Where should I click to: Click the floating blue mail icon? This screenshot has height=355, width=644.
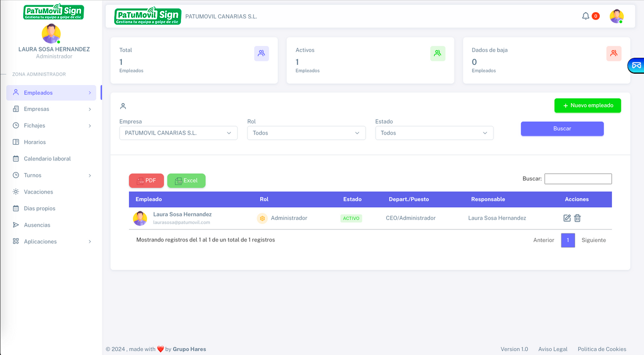[x=636, y=66]
